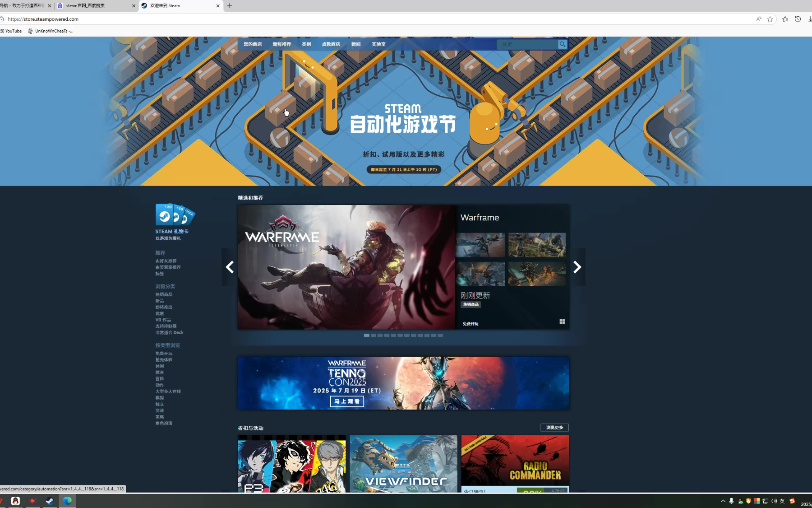
Task: Click 浏览更多 button
Action: tap(554, 427)
